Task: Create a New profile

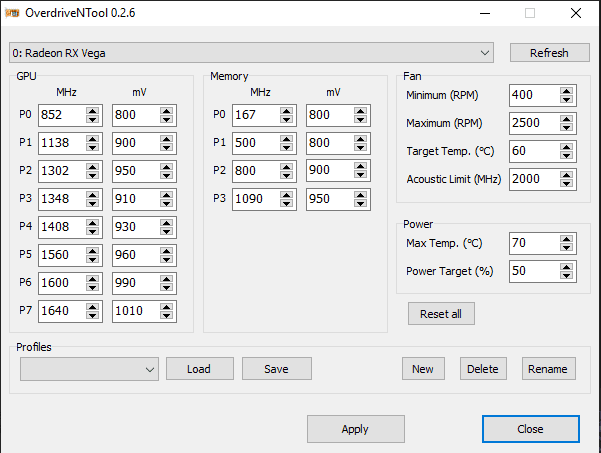Action: tap(423, 369)
